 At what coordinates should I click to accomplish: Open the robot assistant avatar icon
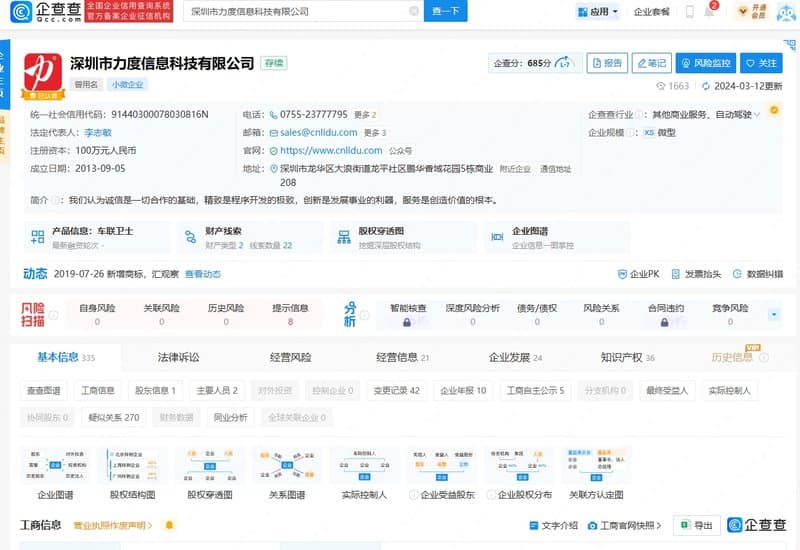point(786,12)
